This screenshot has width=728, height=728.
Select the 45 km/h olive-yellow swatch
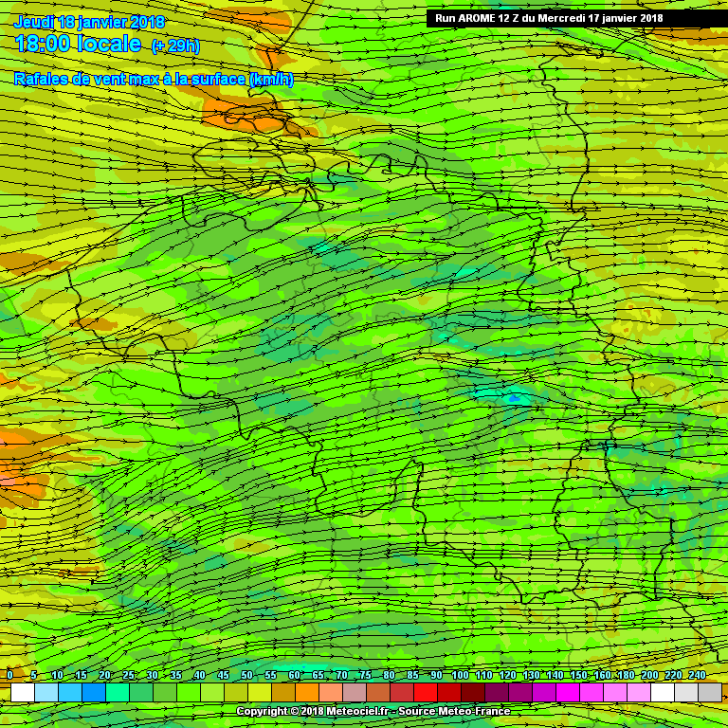coord(235,692)
